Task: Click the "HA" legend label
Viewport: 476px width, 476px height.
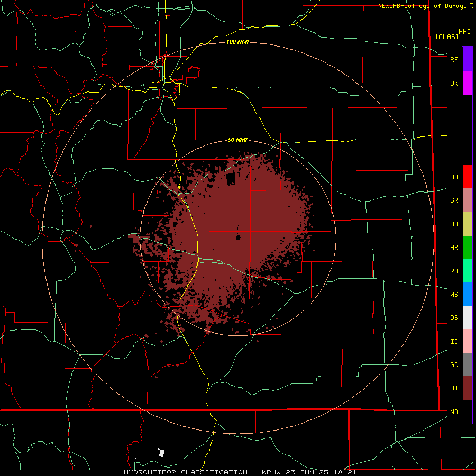Action: [x=454, y=177]
